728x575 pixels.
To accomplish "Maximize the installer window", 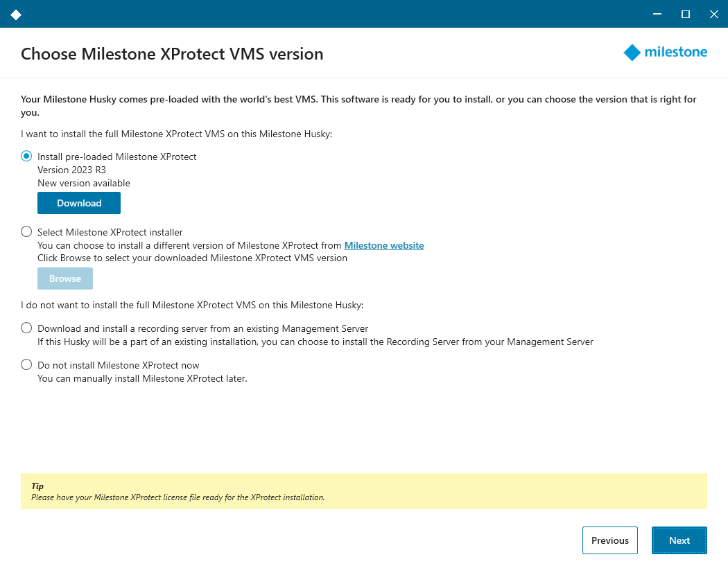I will pyautogui.click(x=685, y=14).
